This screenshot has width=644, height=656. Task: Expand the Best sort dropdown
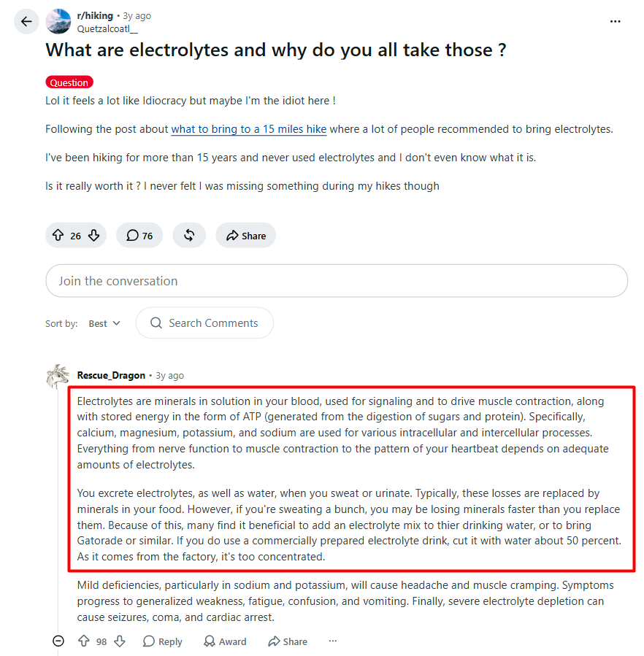[104, 323]
